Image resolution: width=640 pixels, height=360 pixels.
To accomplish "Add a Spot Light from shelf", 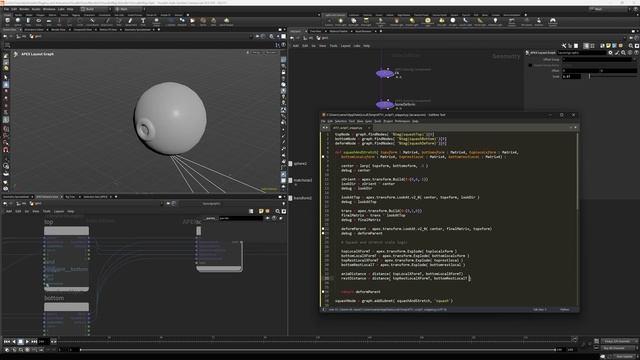I will tap(353, 21).
